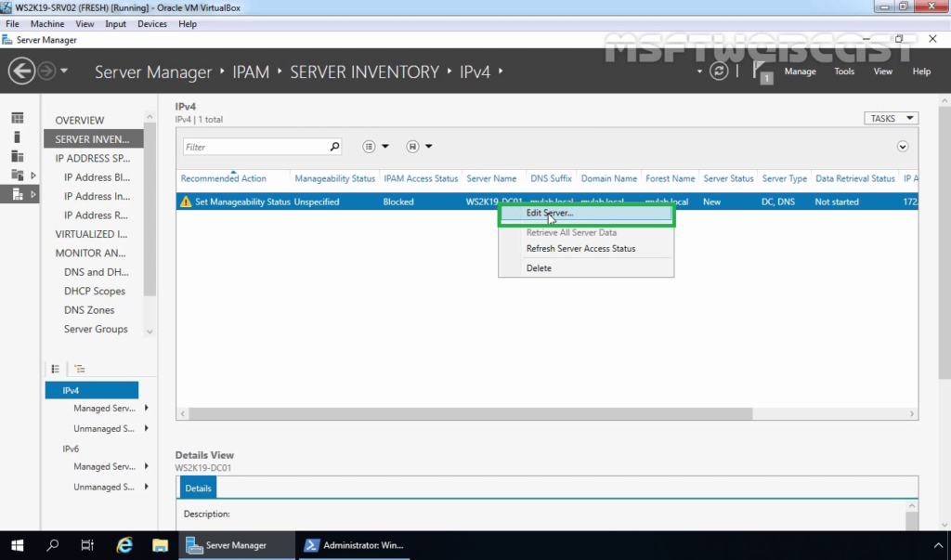
Task: Select the Local Server icon in left rail
Action: pos(18,137)
